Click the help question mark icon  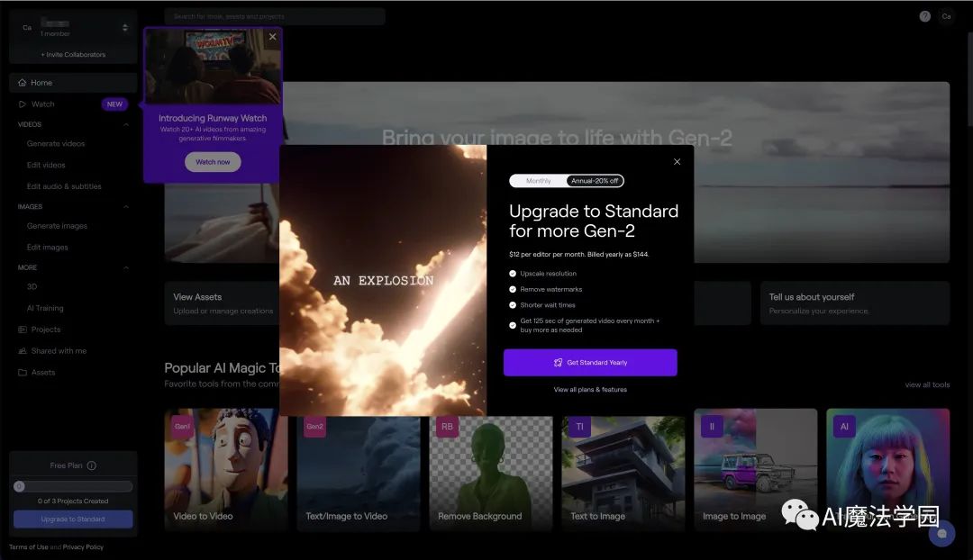point(924,17)
